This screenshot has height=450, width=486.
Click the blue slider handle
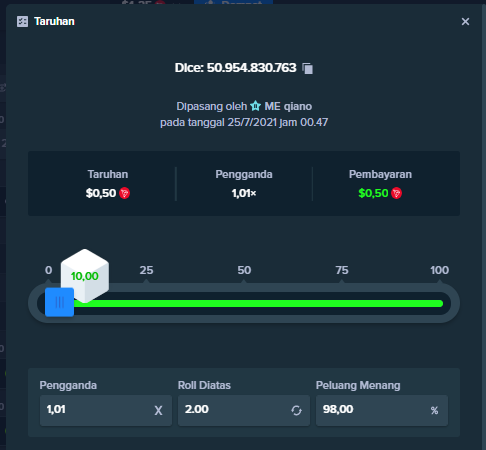[59, 302]
